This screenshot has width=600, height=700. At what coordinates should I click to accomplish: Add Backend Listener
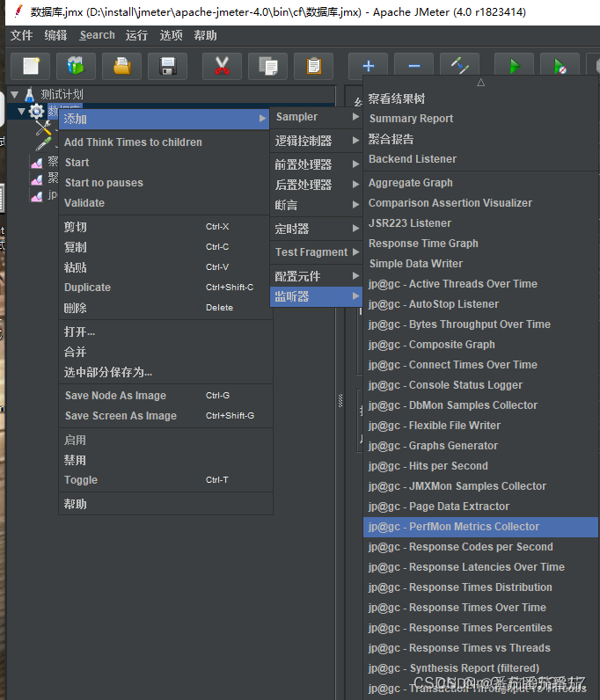[x=480, y=159]
